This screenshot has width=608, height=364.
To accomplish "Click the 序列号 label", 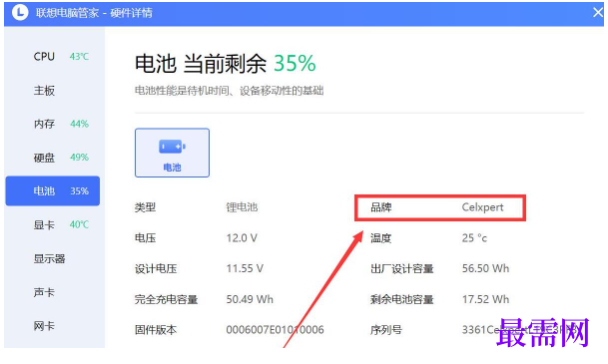I will coord(386,330).
